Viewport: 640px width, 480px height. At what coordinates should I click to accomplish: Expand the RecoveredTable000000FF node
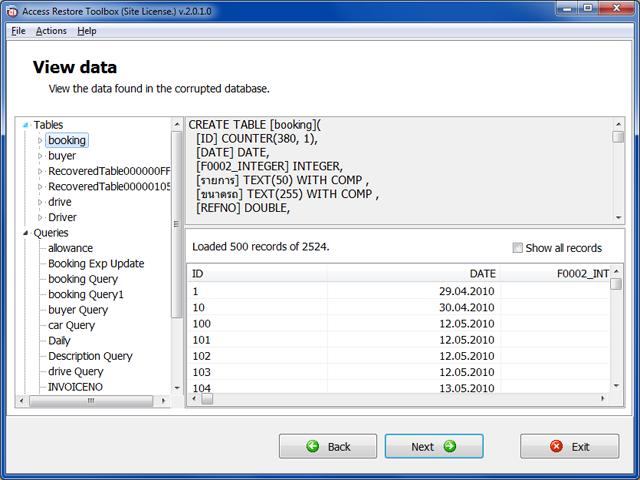(40, 171)
